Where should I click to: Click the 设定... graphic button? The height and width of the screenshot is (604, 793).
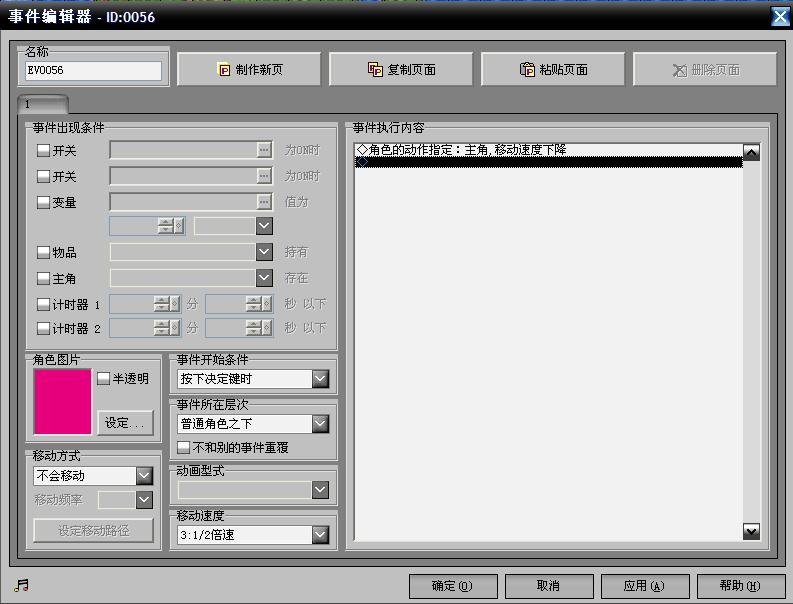(x=124, y=423)
